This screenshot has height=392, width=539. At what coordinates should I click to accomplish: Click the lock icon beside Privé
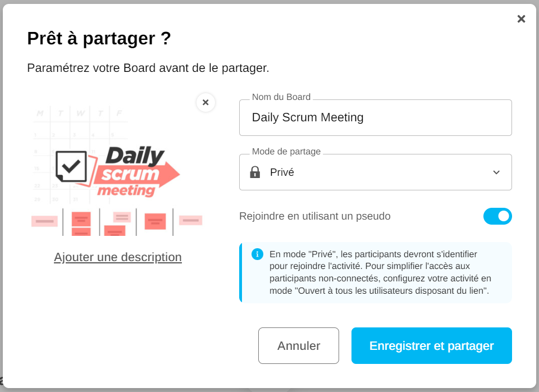pyautogui.click(x=255, y=172)
